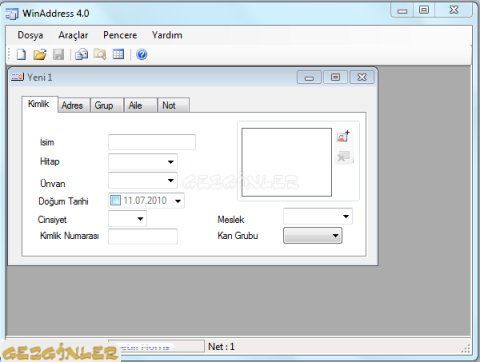Click the Kimlik Numarası input field
480x362 pixels.
pos(143,236)
